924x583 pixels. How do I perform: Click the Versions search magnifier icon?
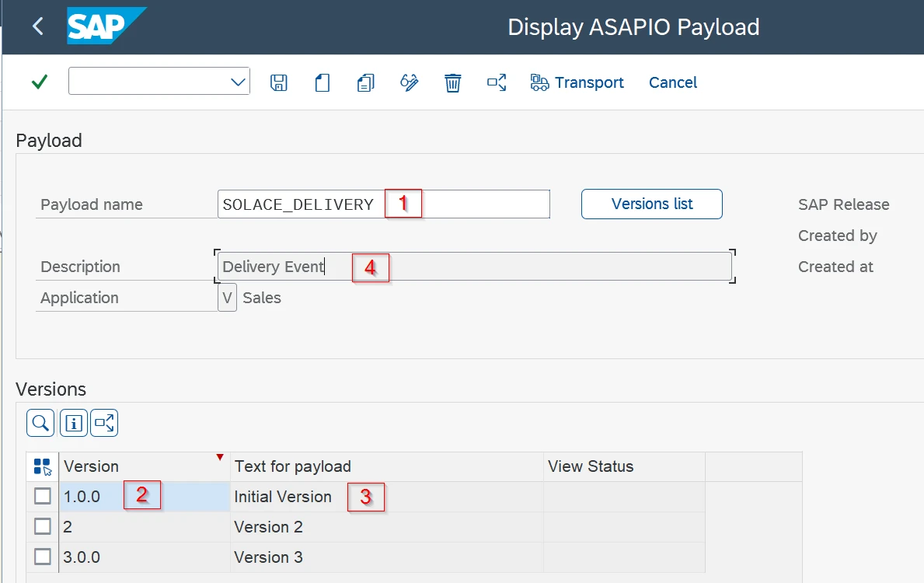40,423
